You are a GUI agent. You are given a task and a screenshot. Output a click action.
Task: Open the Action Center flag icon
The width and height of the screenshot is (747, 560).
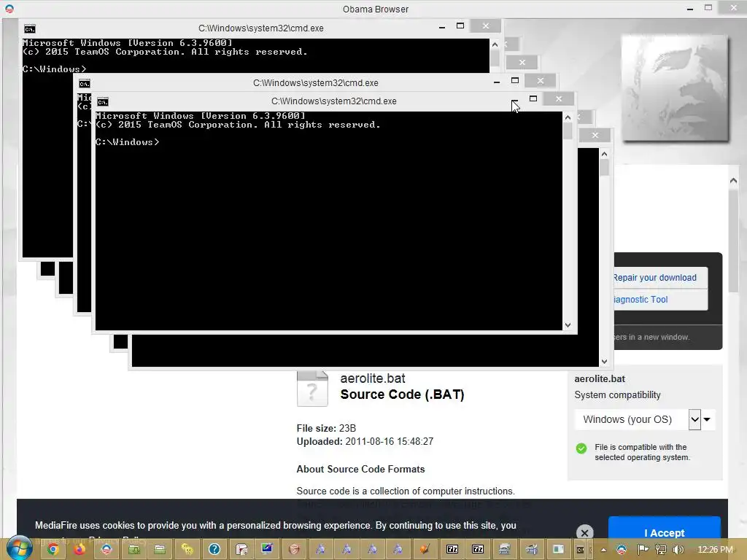pyautogui.click(x=643, y=550)
